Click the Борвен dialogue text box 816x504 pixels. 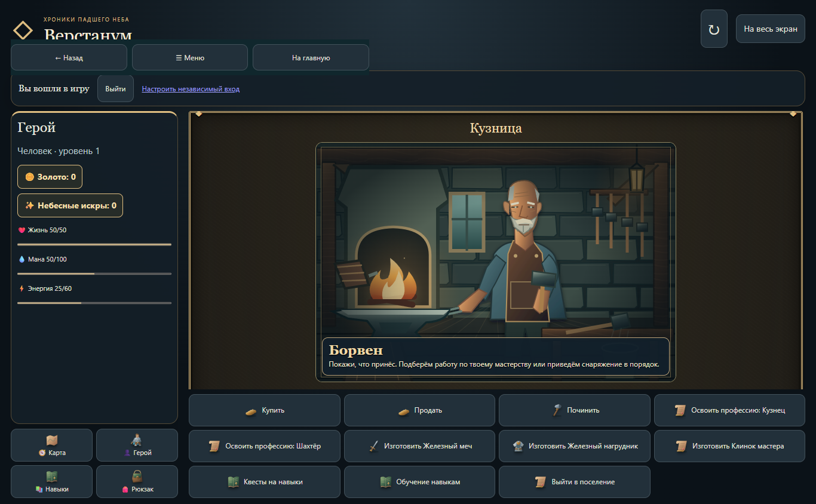coord(496,357)
